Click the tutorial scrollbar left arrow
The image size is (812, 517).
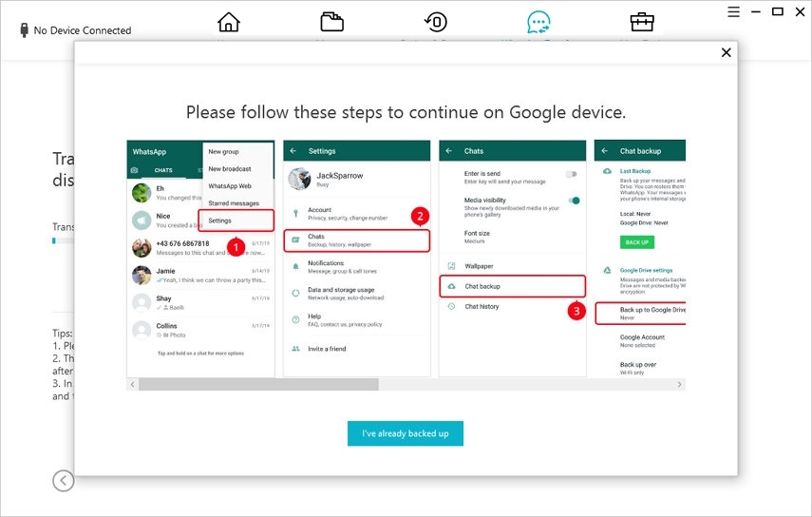[133, 384]
